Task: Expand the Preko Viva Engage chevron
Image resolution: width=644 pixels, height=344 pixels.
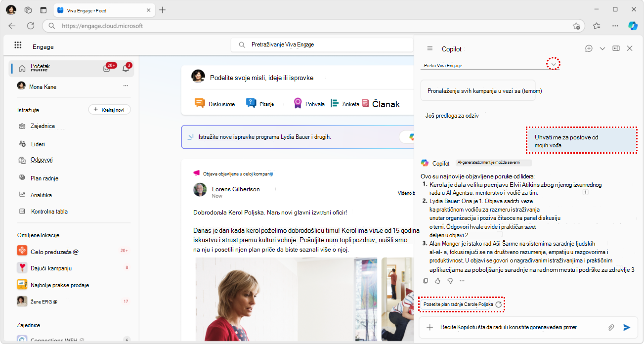Action: coord(555,64)
